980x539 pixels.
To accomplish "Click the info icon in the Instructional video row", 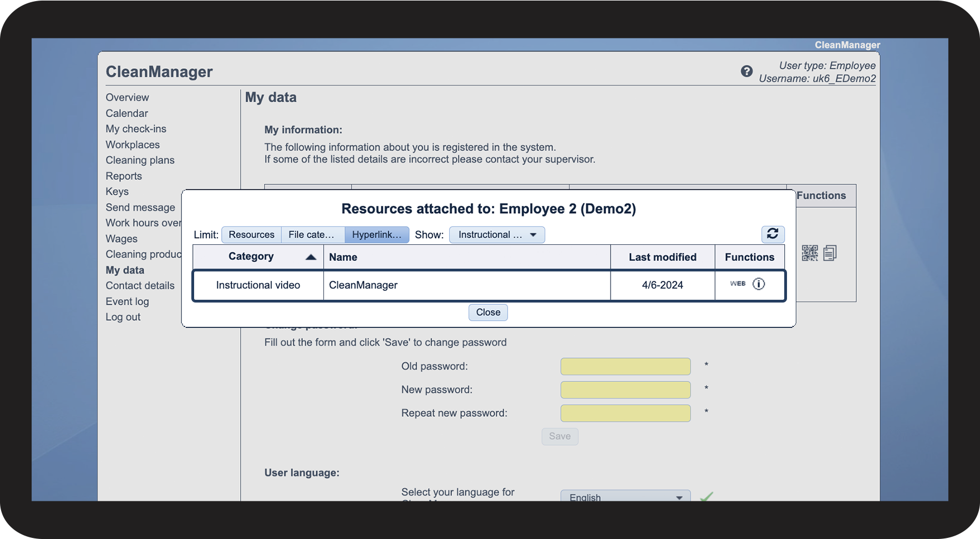I will pos(759,284).
